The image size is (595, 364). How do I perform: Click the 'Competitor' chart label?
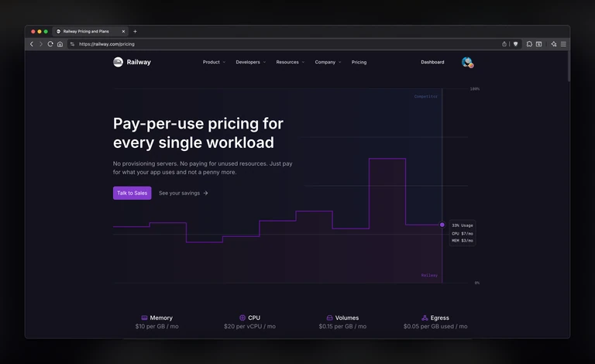click(426, 97)
